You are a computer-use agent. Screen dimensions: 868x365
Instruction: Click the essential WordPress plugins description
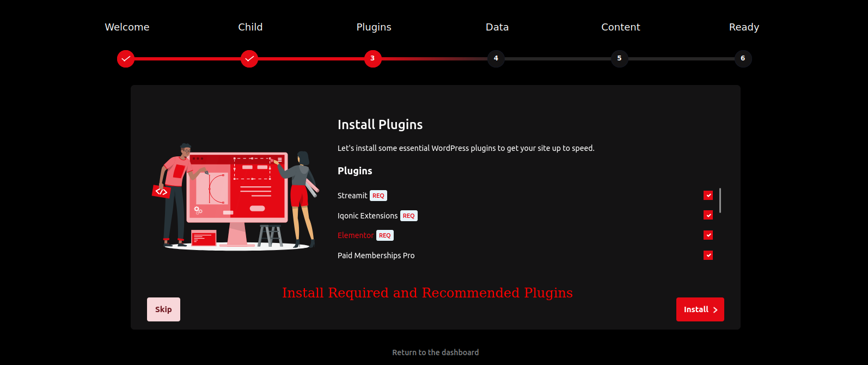466,148
